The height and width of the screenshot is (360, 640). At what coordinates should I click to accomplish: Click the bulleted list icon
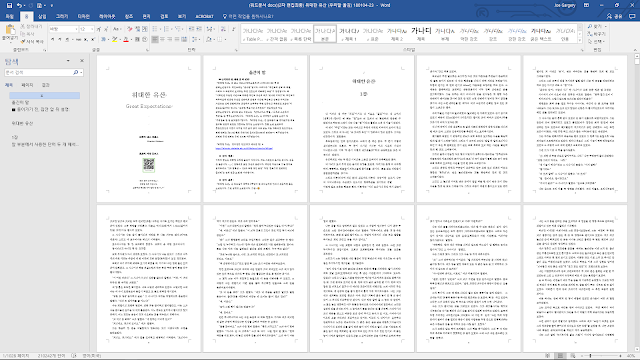click(x=155, y=29)
